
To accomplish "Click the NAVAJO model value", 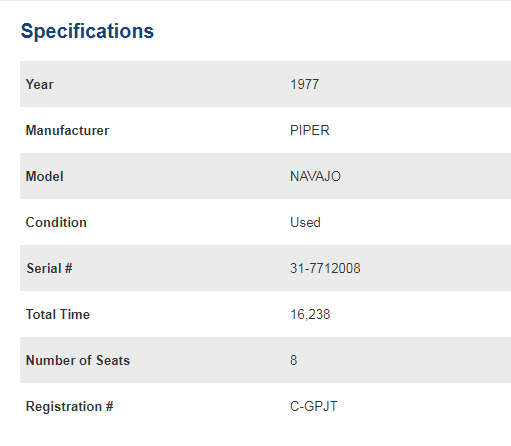I will pyautogui.click(x=315, y=176).
